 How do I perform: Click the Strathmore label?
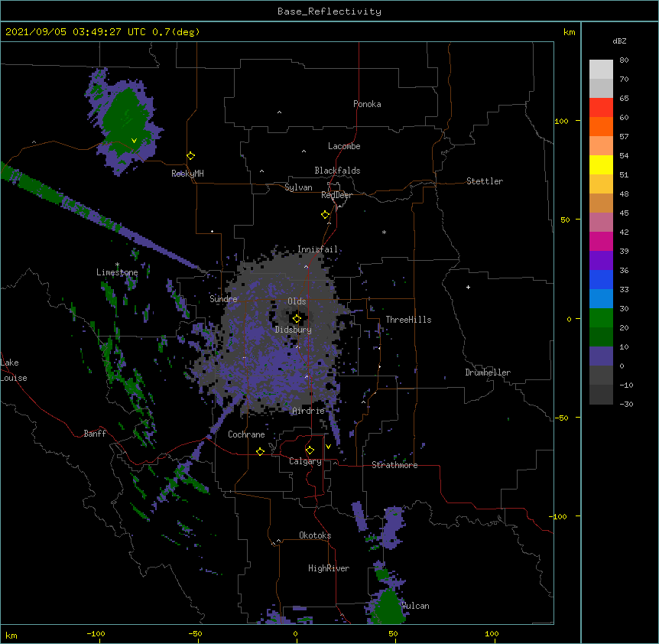(x=394, y=465)
